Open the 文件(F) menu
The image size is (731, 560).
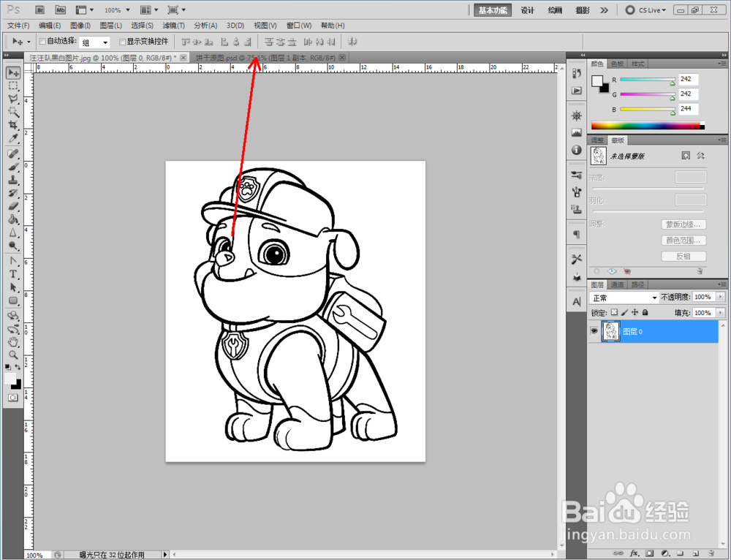[18, 26]
